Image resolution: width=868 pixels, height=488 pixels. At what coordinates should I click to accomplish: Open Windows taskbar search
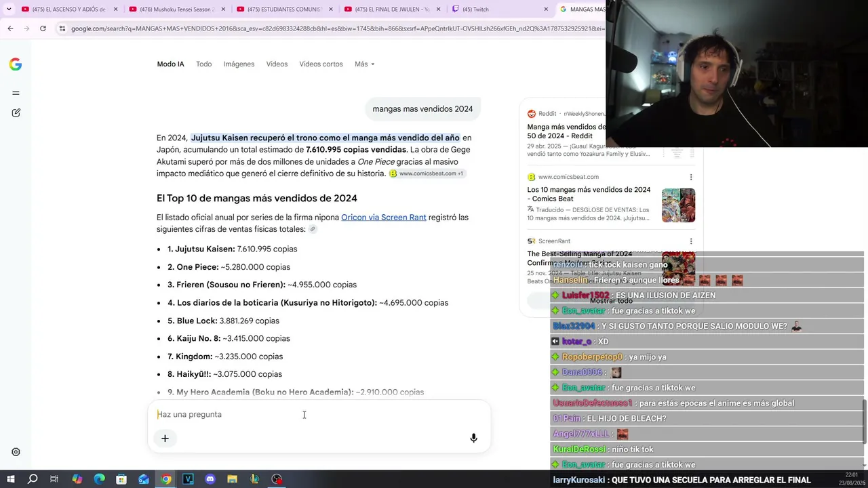point(33,479)
